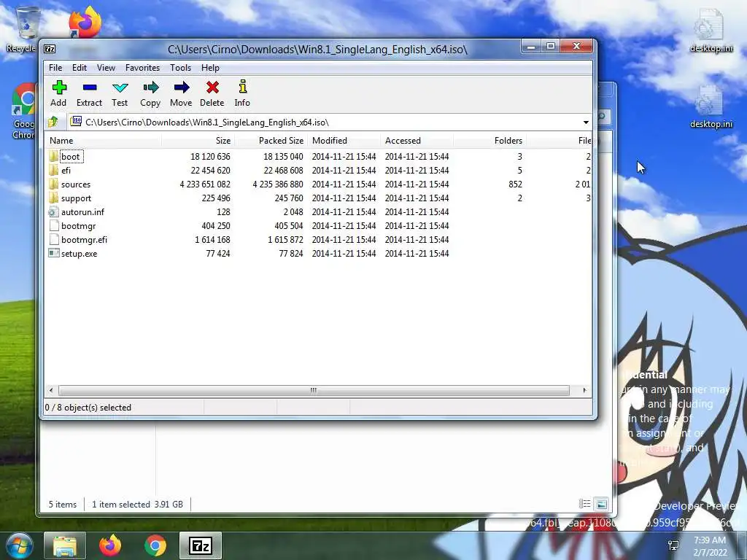Select the bootmgr.efi file icon
The image size is (747, 560).
(x=54, y=239)
